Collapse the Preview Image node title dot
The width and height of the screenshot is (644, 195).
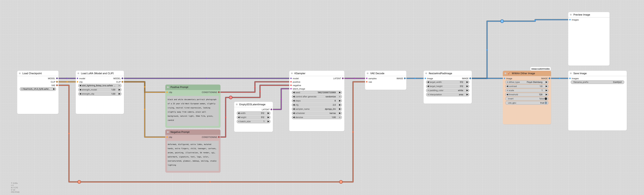tap(571, 15)
